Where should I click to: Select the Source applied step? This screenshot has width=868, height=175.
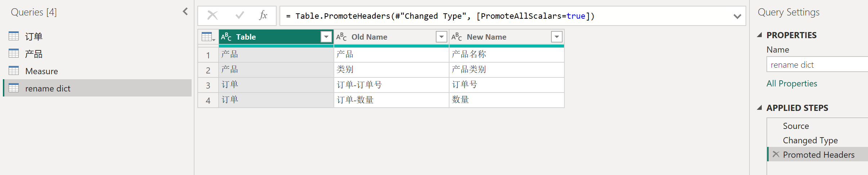pos(796,126)
